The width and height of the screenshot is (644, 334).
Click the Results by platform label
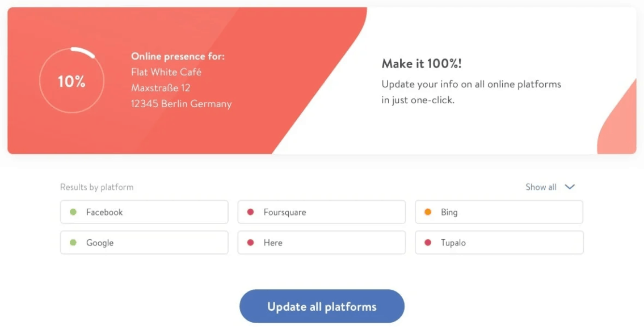[97, 187]
